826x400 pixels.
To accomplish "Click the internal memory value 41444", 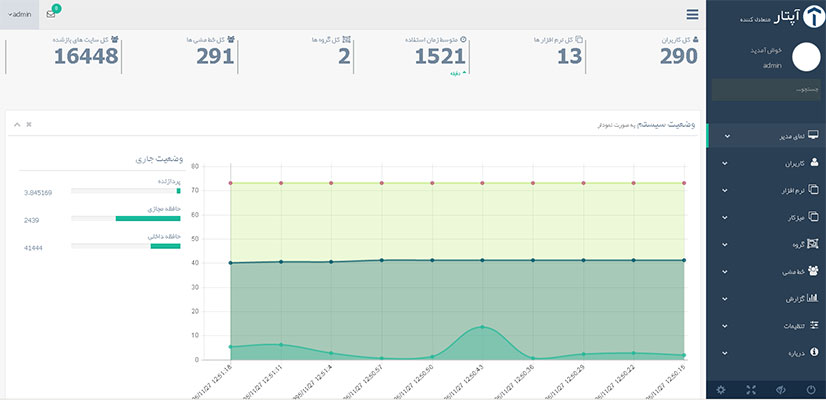I will (x=33, y=248).
